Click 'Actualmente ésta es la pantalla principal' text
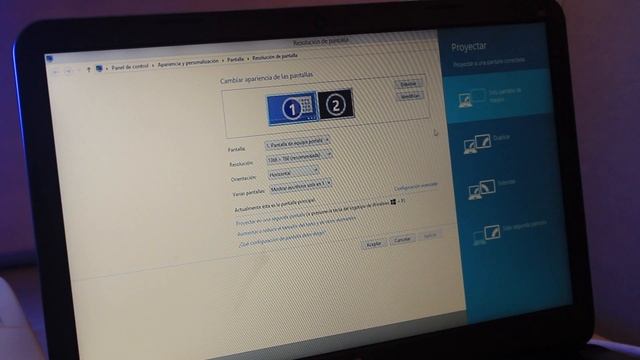Viewport: 640px width, 360px height. [x=274, y=205]
